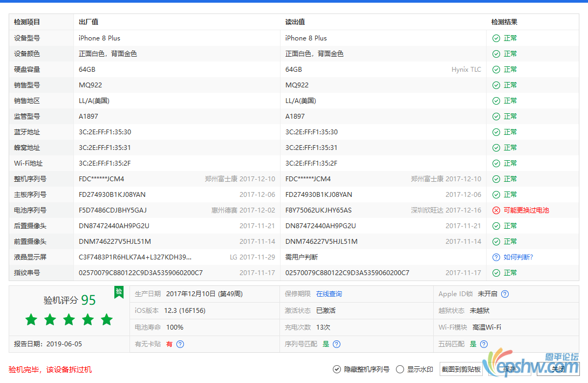Click the question mark icon beside 如何判断?

click(496, 257)
